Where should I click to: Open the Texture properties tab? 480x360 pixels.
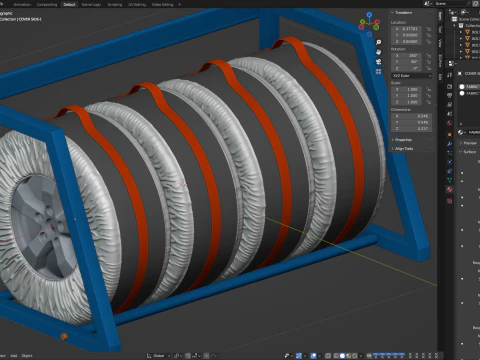450,201
